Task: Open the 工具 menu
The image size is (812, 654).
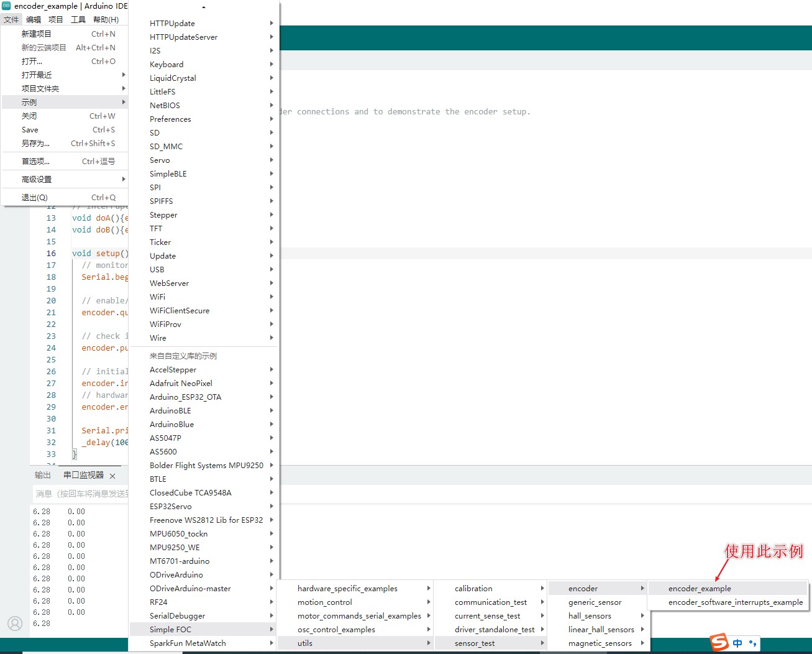Action: click(x=78, y=19)
